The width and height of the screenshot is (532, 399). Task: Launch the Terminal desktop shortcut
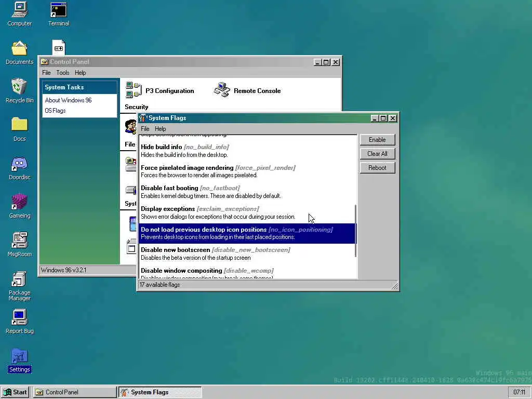pos(58,14)
